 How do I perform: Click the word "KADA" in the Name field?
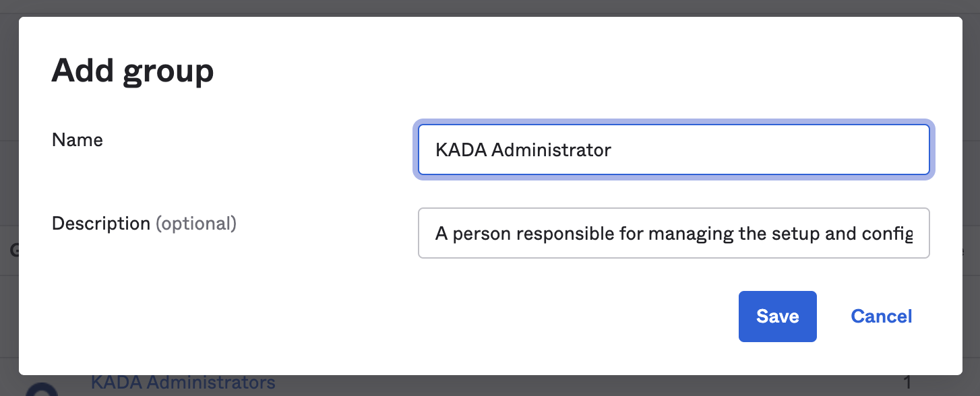pos(461,150)
